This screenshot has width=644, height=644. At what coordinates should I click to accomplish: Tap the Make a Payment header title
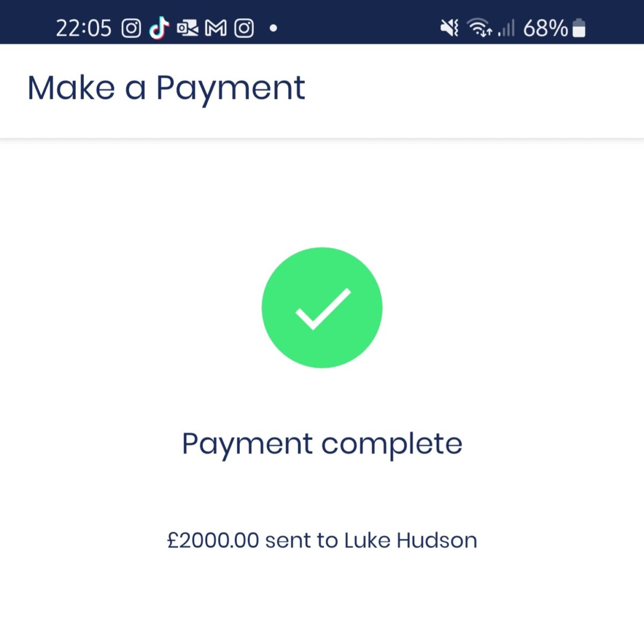coord(166,89)
